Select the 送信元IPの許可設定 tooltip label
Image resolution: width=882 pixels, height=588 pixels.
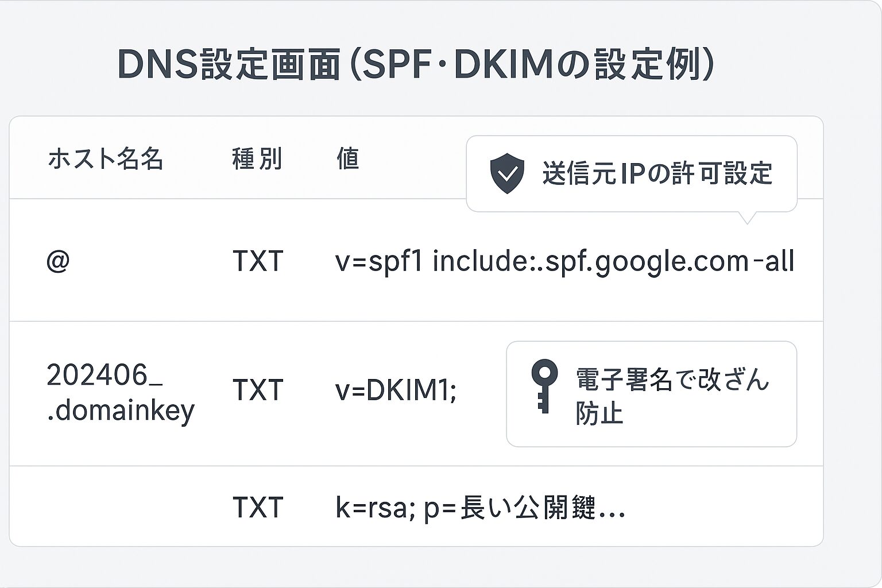657,173
